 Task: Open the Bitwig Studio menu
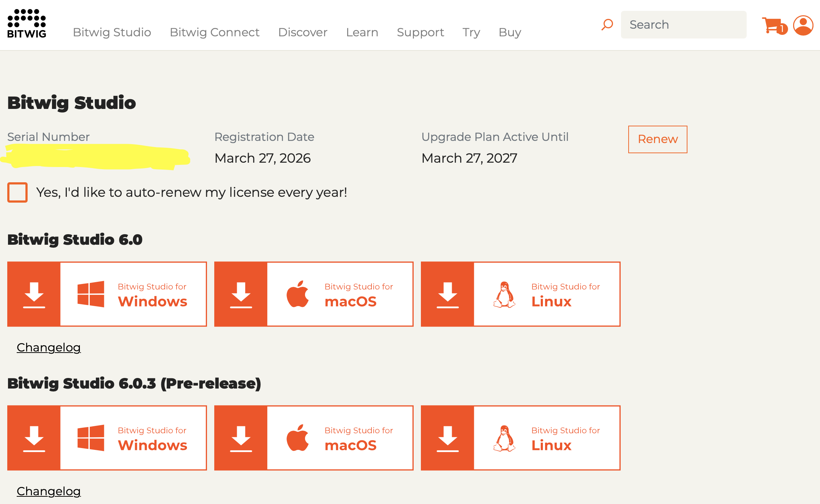(x=112, y=32)
